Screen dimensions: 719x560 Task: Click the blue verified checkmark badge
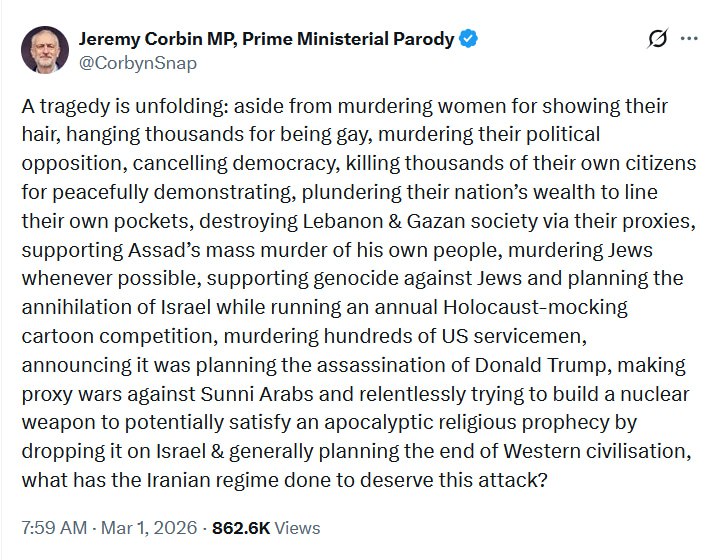tap(469, 39)
